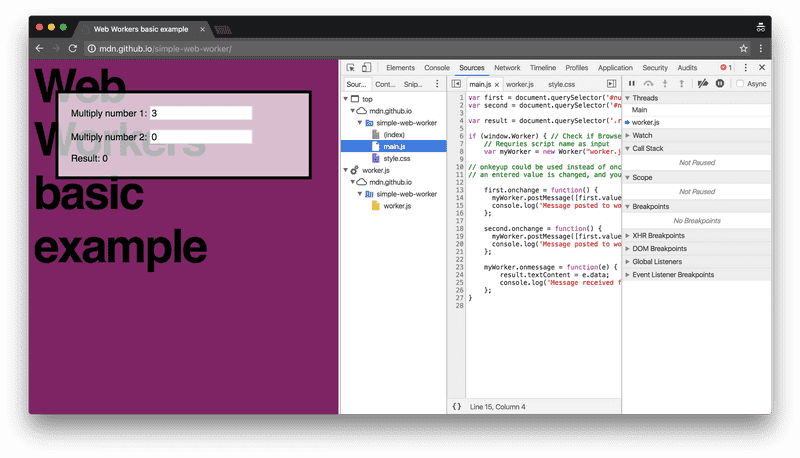The width and height of the screenshot is (800, 458).
Task: Bookmark this page with star icon
Action: click(x=744, y=48)
